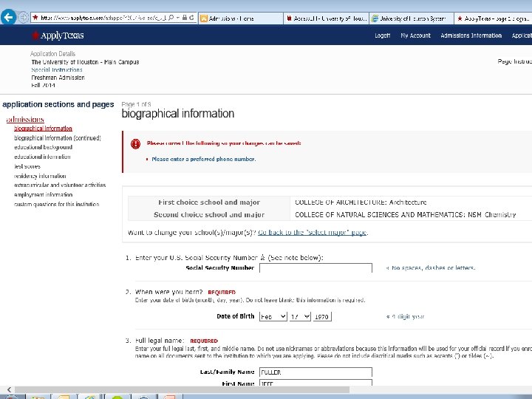Open biographical information page in sidebar
This screenshot has height=399, width=532.
[43, 129]
